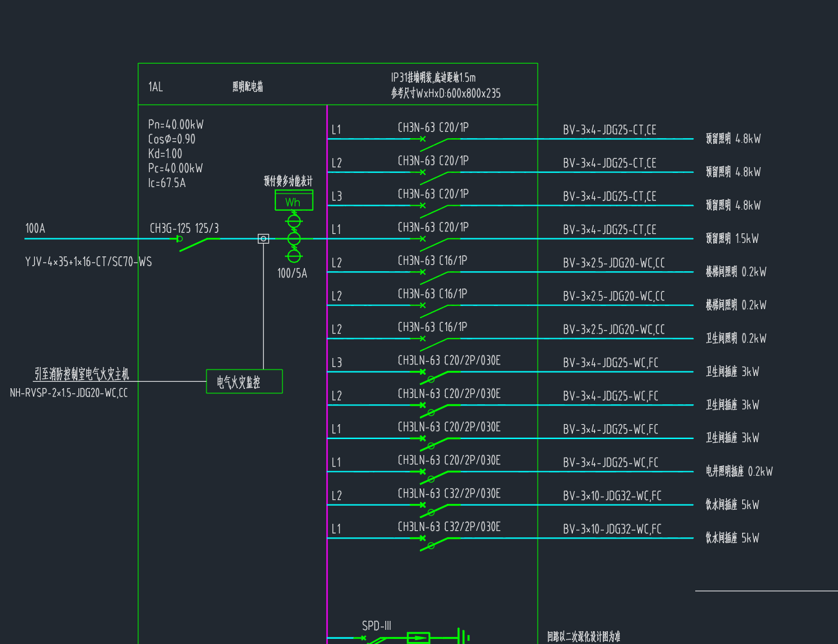838x644 pixels.
Task: Click the 卫生间照明 0.2kW load label
Action: point(736,338)
